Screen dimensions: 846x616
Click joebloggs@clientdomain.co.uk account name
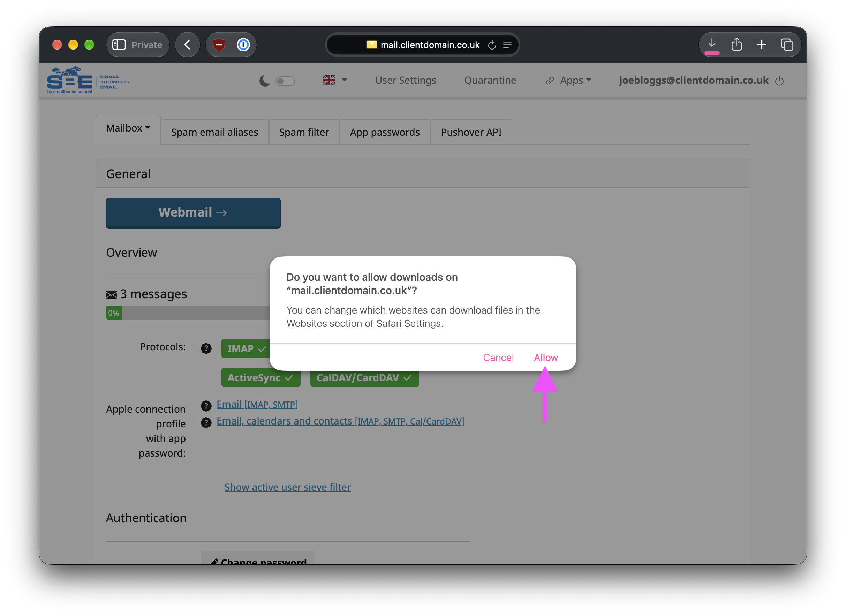[x=694, y=80]
